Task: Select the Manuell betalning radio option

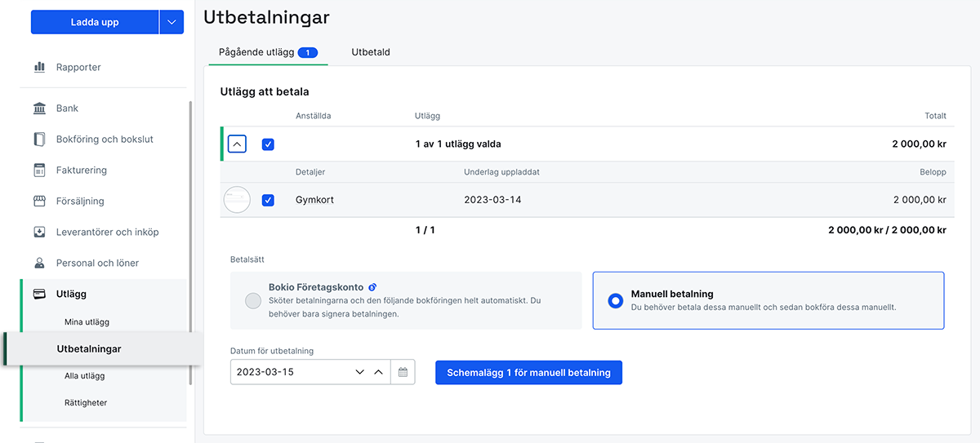Action: [x=616, y=300]
